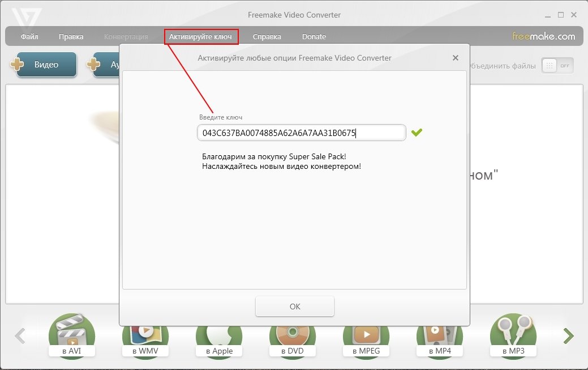Open the Активируйте ключ menu
Image resolution: width=588 pixels, height=370 pixels.
click(201, 36)
